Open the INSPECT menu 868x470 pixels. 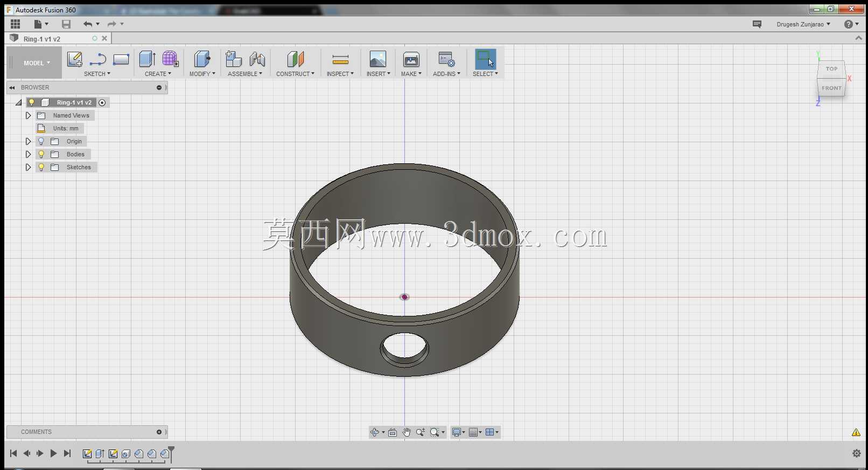coord(340,74)
